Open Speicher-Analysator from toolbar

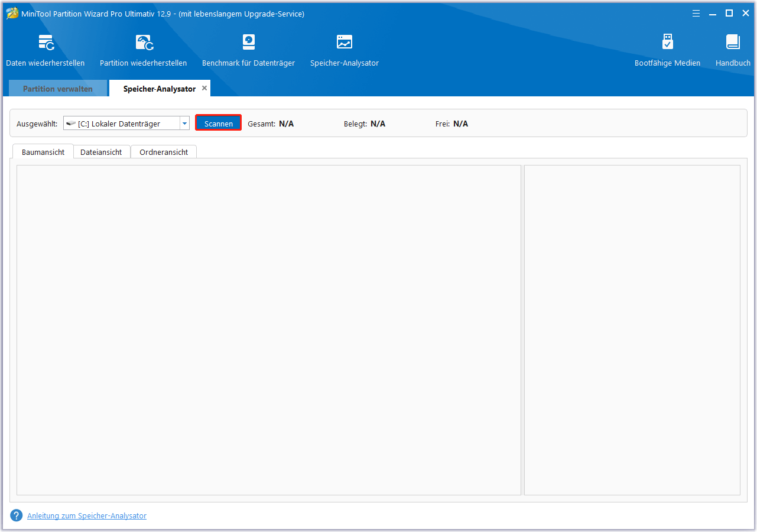[x=345, y=51]
